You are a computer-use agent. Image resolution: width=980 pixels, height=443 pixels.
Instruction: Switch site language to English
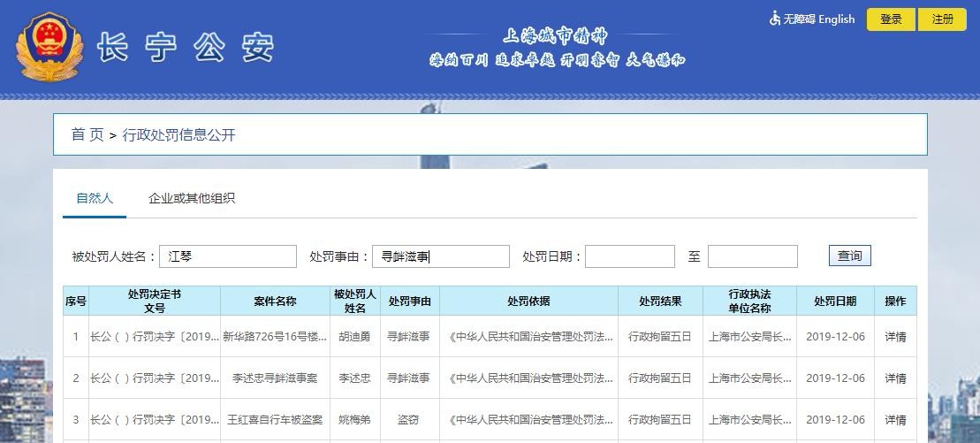(836, 19)
